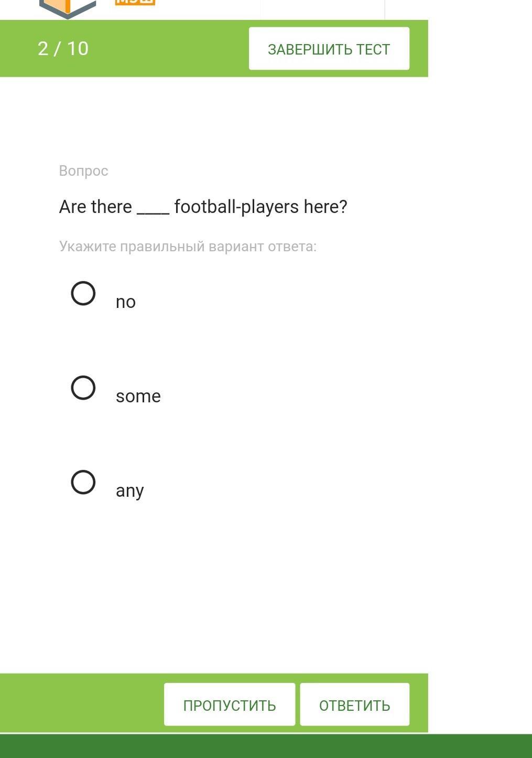Click the 2 / 10 question counter
Viewport: 532px width, 758px height.
[x=63, y=49]
